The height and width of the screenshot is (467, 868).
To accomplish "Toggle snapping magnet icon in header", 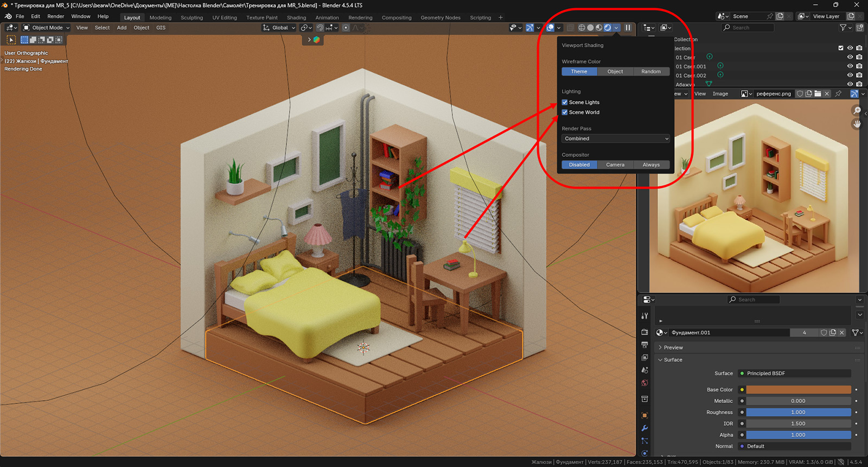I will (320, 28).
